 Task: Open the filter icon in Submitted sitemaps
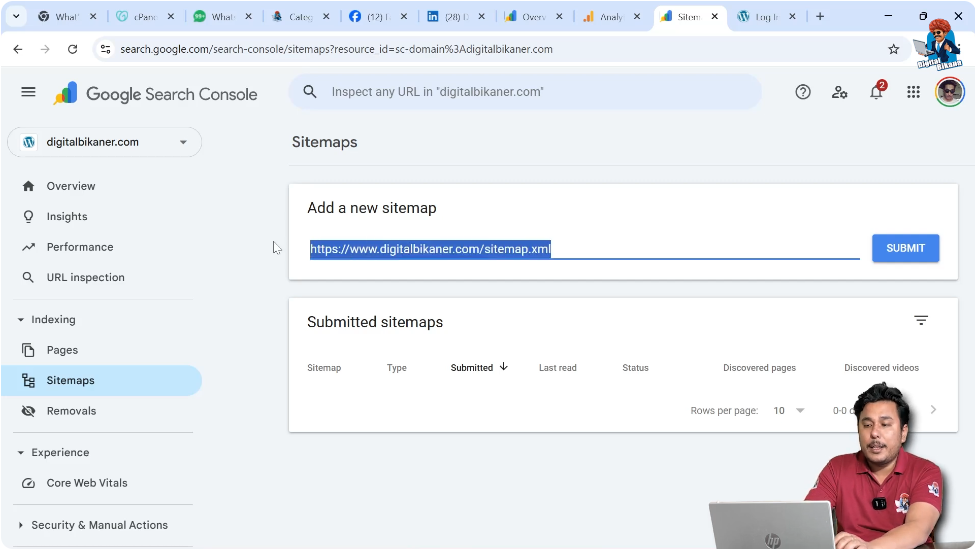point(921,320)
